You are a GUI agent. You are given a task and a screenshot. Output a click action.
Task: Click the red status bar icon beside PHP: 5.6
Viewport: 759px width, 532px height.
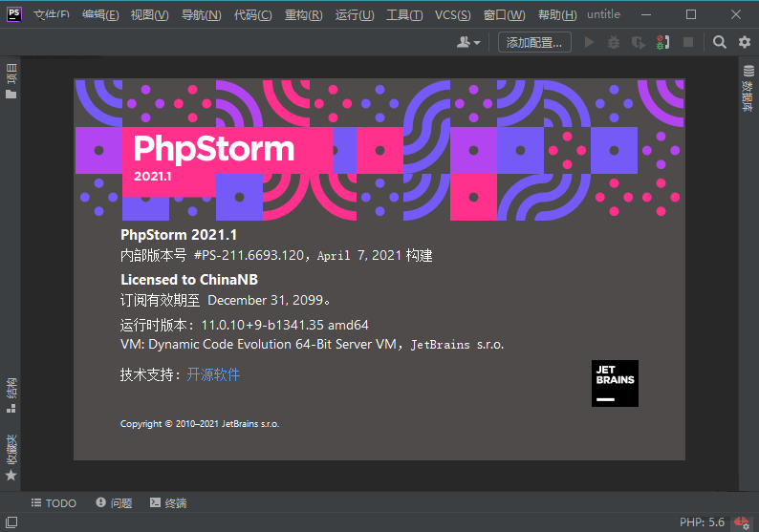742,522
